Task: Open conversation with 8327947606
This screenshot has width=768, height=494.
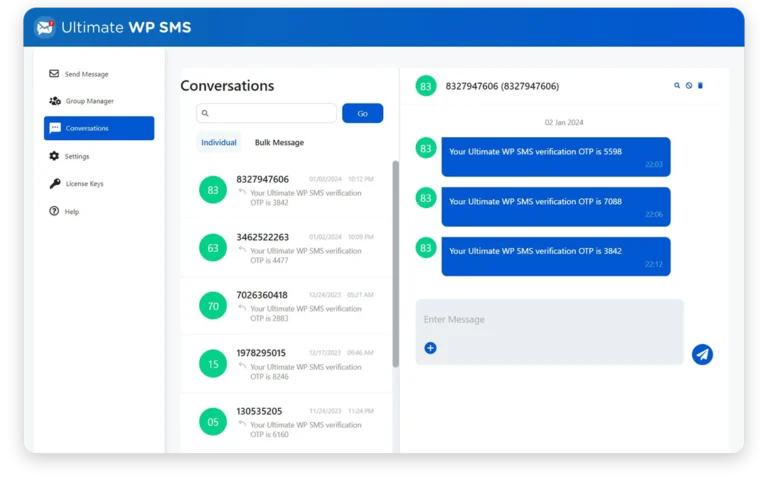Action: point(287,190)
